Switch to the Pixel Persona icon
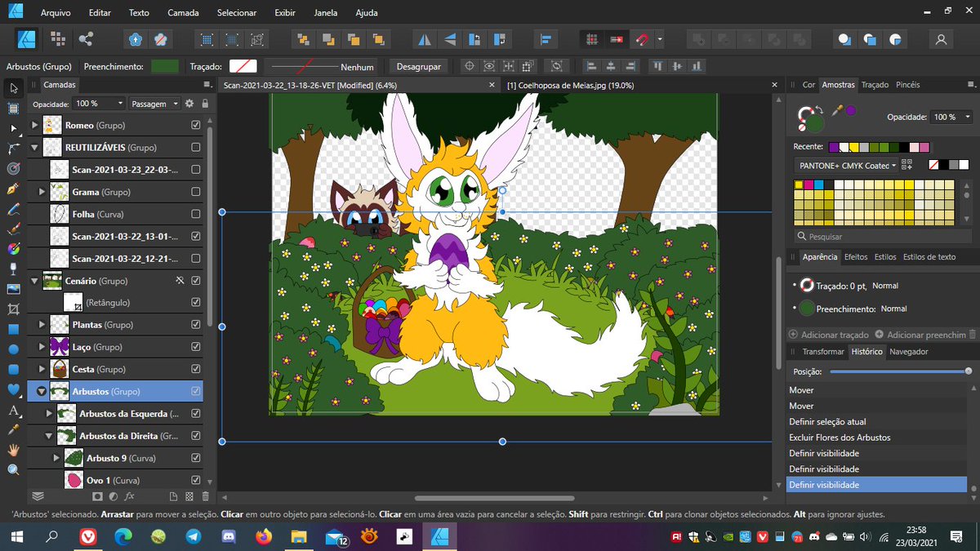 point(57,39)
